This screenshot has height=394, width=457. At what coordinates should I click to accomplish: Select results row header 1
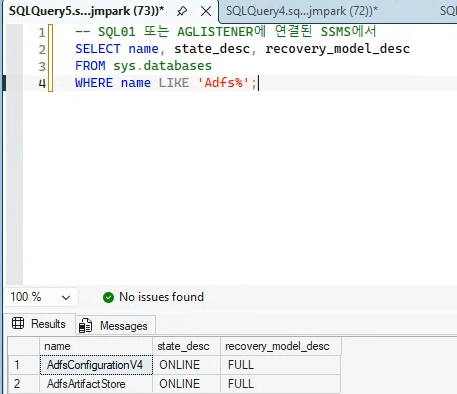point(24,365)
